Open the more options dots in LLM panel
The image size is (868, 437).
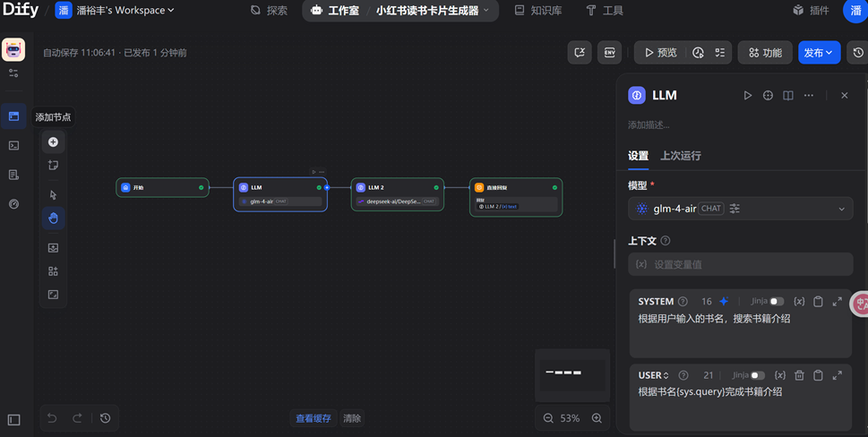pos(809,95)
